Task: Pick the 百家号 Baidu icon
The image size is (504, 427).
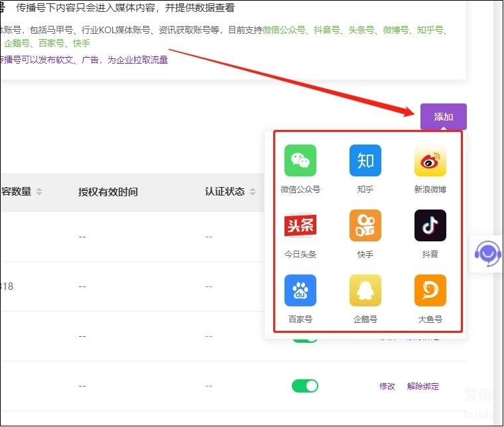Action: [x=300, y=291]
